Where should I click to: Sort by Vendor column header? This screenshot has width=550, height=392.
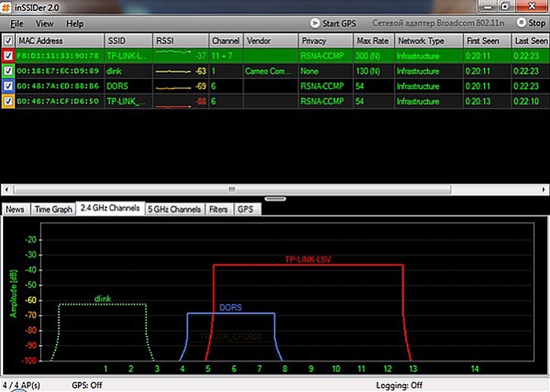point(271,41)
